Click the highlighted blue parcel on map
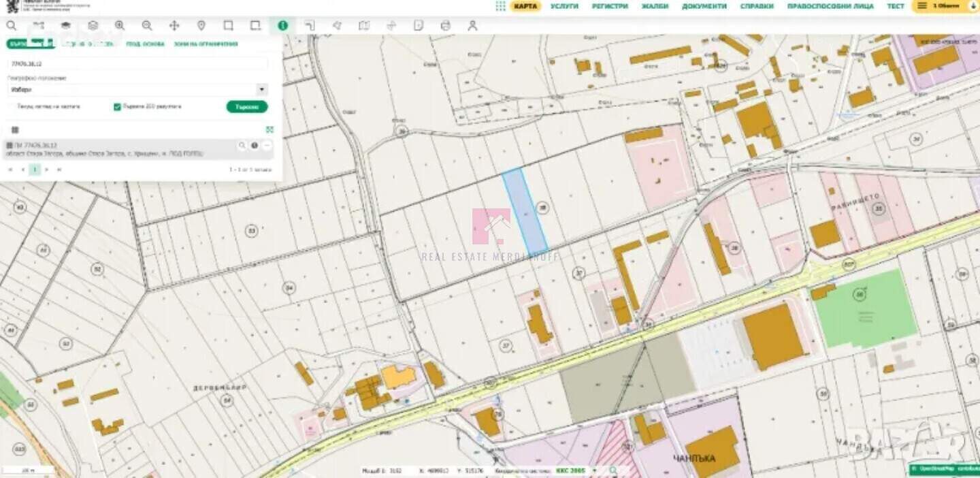 click(525, 211)
